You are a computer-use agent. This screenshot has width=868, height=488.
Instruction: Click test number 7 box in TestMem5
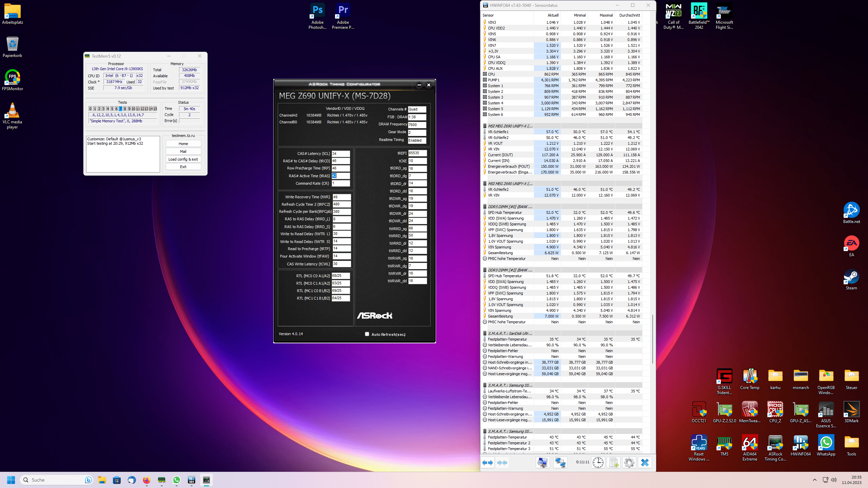(120, 109)
